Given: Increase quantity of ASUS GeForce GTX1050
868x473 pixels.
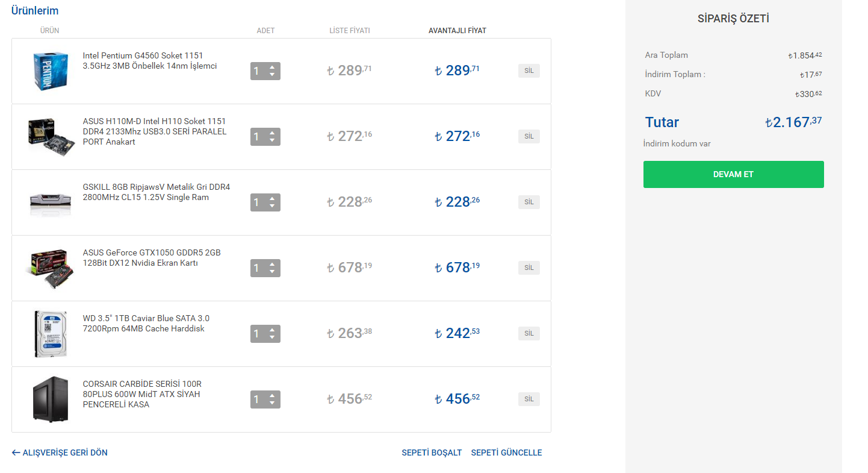Looking at the screenshot, I should [272, 265].
